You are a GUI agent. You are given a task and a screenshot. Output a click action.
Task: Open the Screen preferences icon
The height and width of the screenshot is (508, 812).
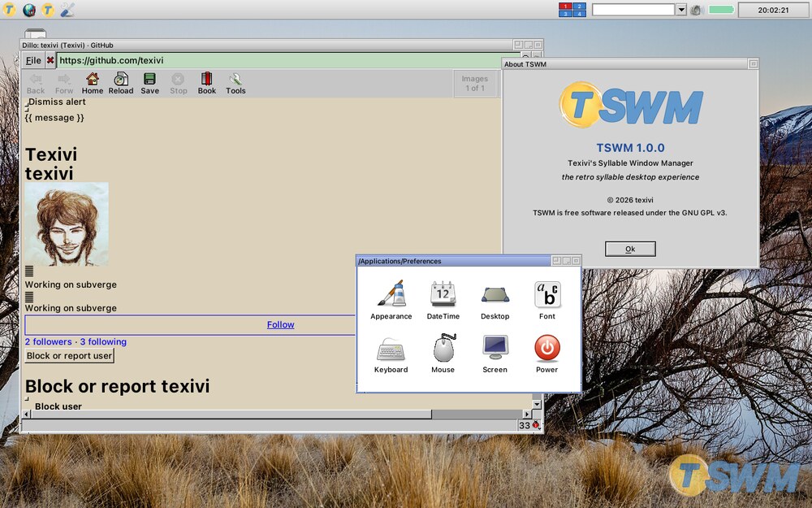tap(495, 354)
